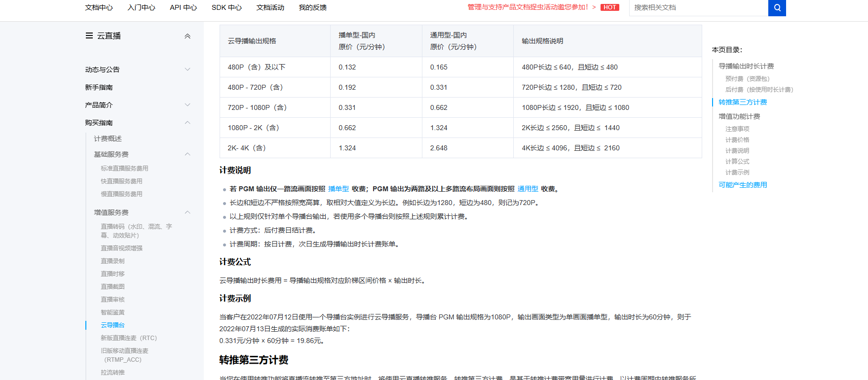
Task: Open 文档中心 in top navigation
Action: click(99, 7)
